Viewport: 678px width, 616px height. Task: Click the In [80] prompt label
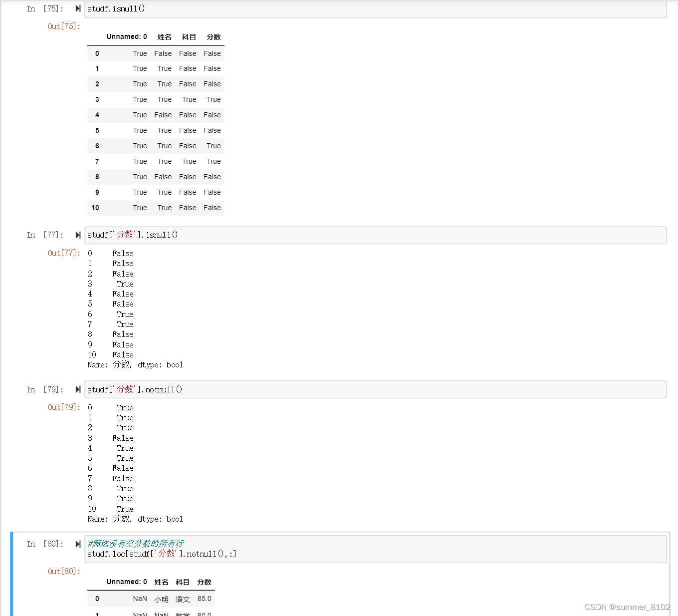pos(45,544)
